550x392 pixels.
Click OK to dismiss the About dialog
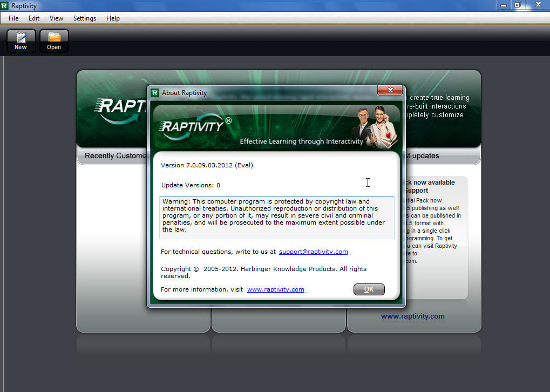(369, 289)
